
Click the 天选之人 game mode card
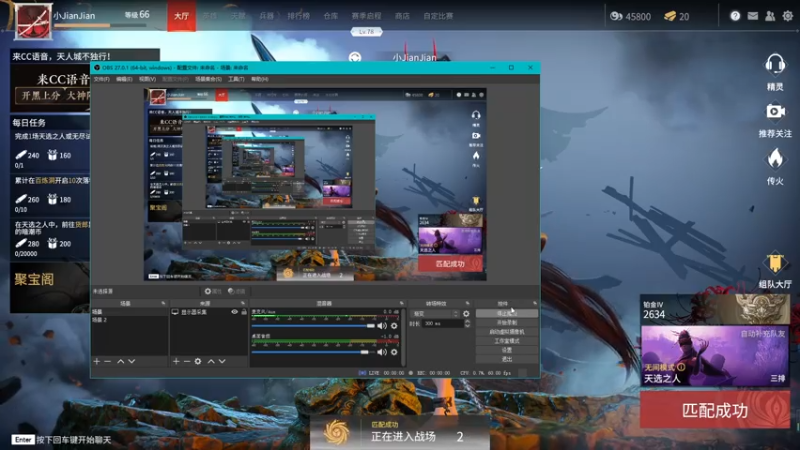click(x=715, y=356)
